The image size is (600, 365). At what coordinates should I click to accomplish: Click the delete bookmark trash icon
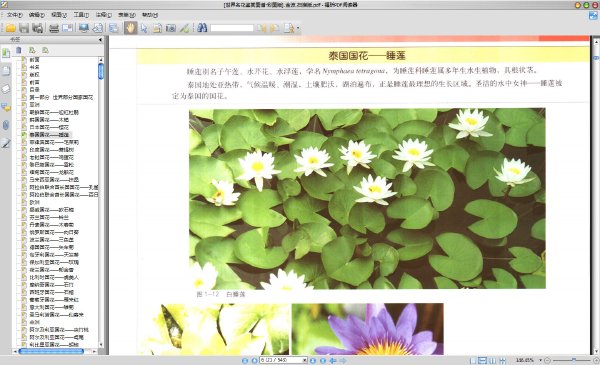coord(18,50)
